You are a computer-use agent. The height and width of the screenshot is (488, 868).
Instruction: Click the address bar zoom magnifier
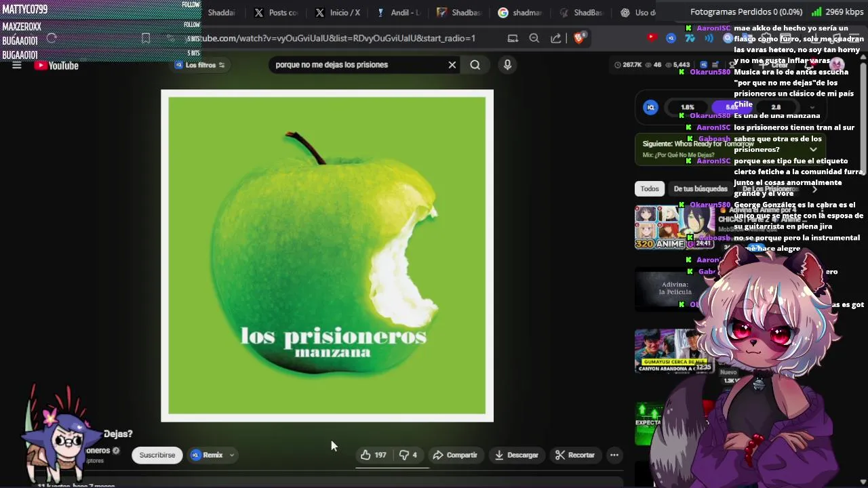tap(534, 39)
